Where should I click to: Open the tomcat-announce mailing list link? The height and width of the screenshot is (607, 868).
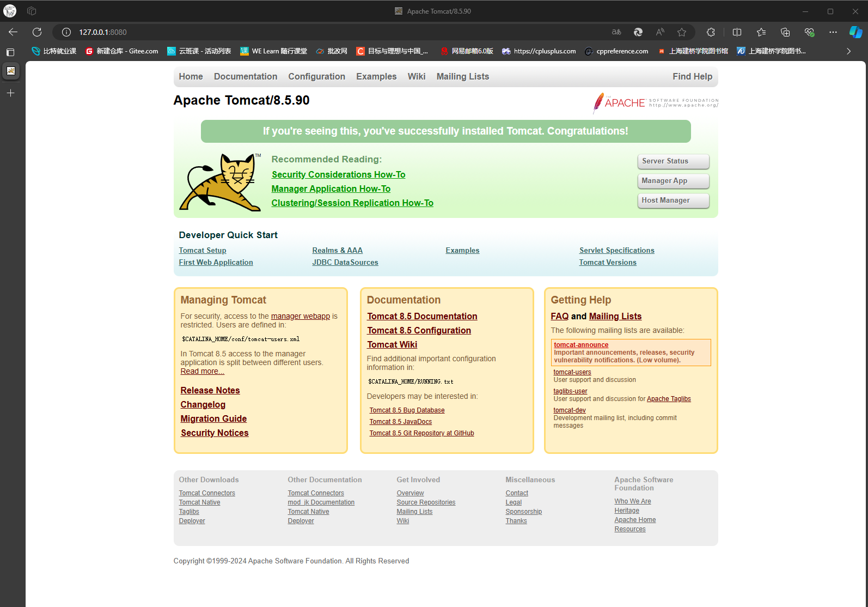tap(581, 345)
